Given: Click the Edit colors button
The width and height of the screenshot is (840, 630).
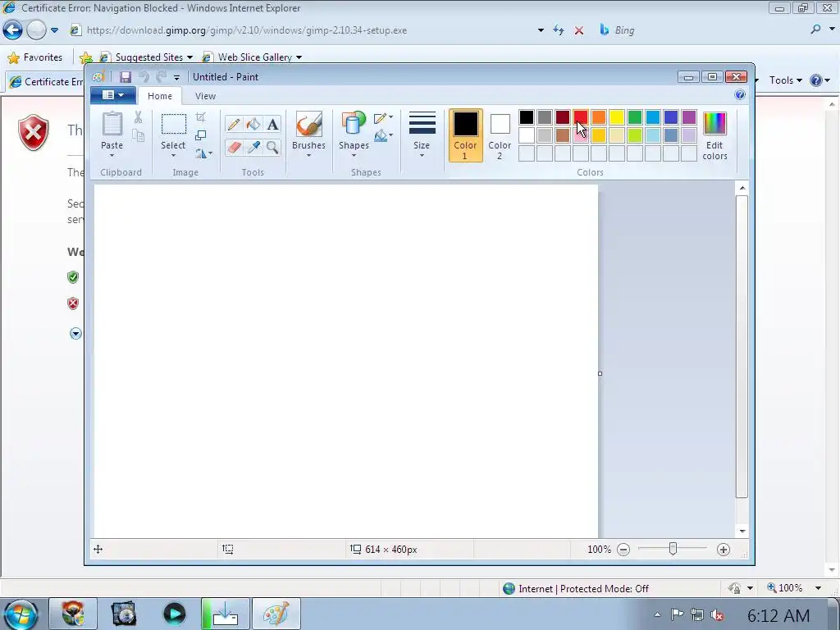Looking at the screenshot, I should point(714,135).
